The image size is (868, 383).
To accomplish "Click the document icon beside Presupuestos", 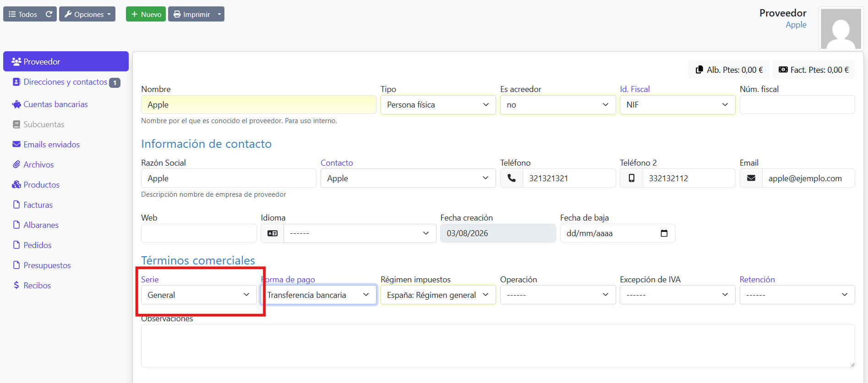I will tap(16, 265).
